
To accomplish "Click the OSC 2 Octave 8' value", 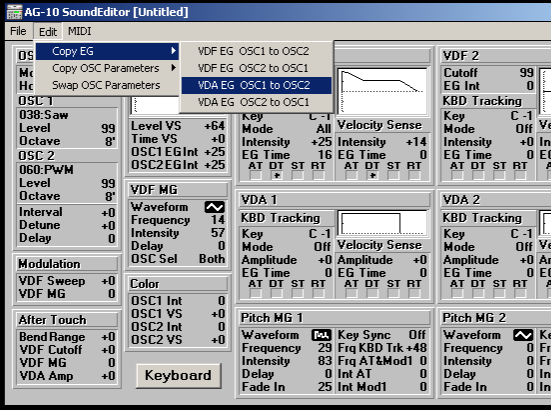I will click(110, 196).
